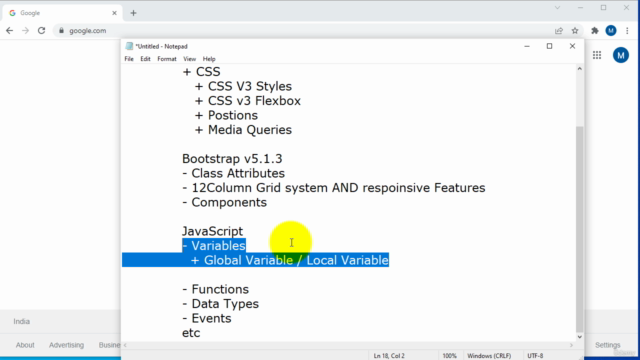The image size is (640, 360).
Task: View site info lock icon
Action: coord(62,31)
